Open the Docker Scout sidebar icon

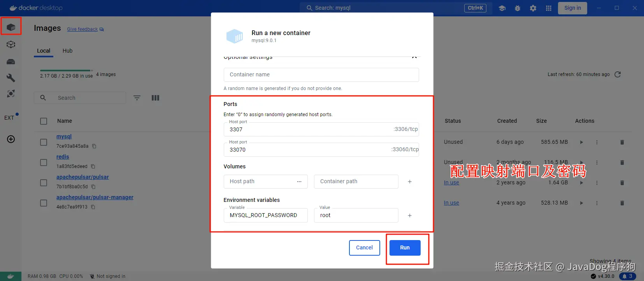[x=11, y=94]
